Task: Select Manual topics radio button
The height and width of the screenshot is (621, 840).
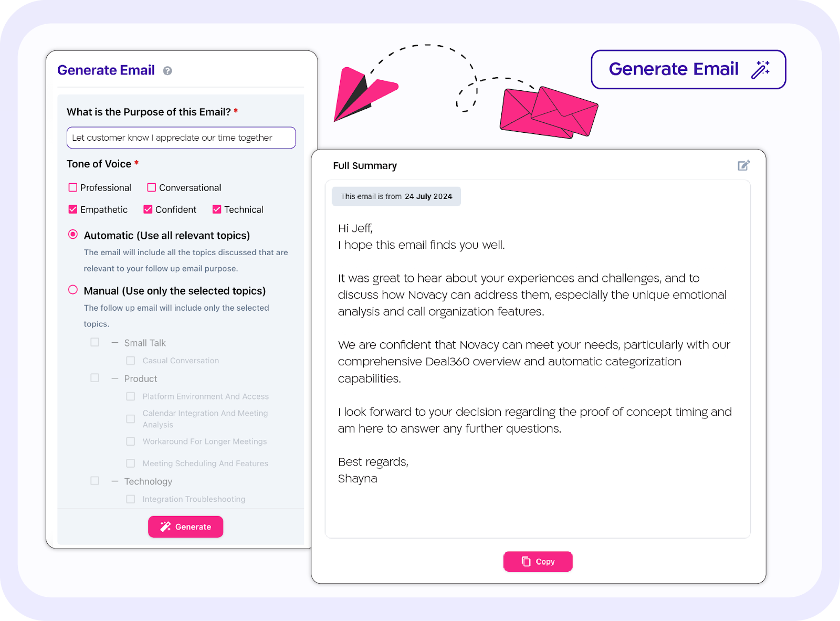Action: [x=73, y=290]
